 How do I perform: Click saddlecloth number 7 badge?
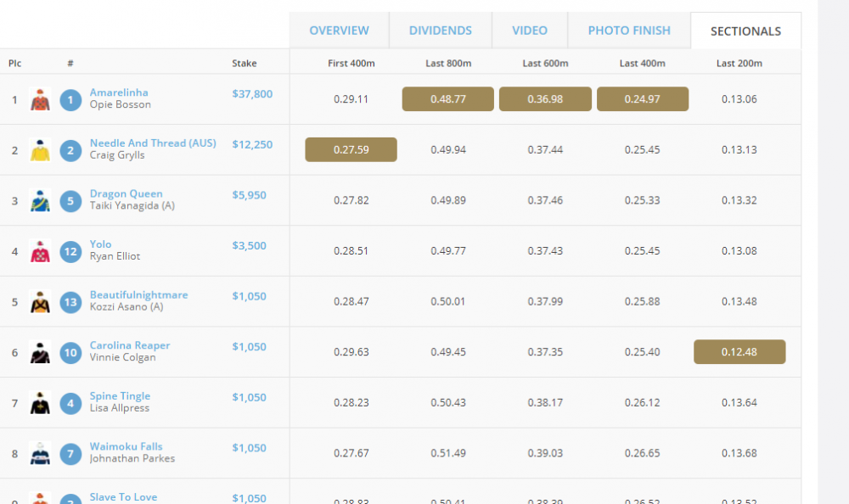coord(70,453)
